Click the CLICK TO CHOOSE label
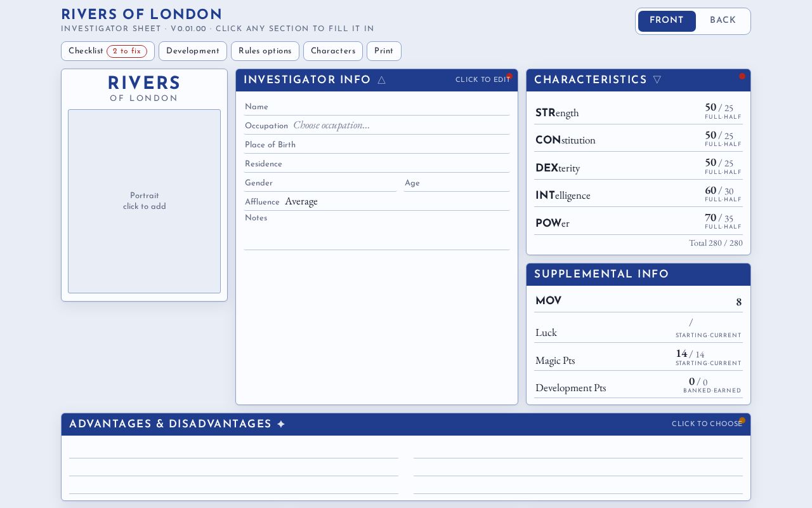The image size is (812, 508). pos(707,424)
